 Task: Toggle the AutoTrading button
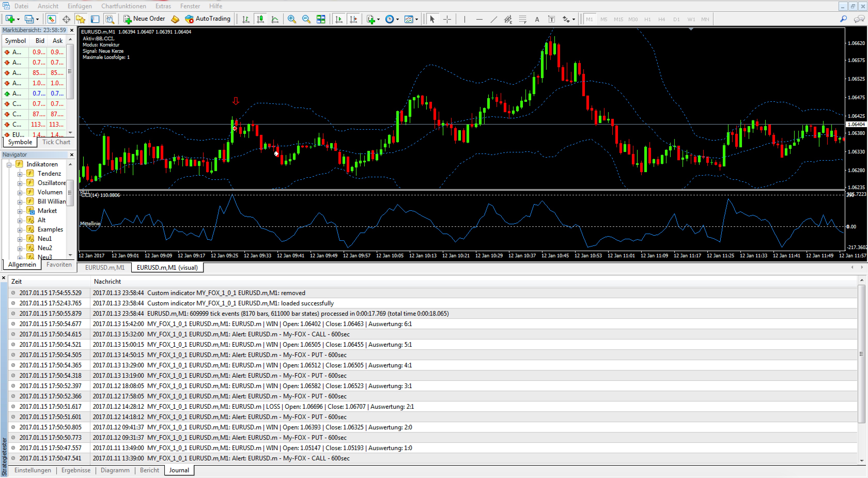[207, 19]
